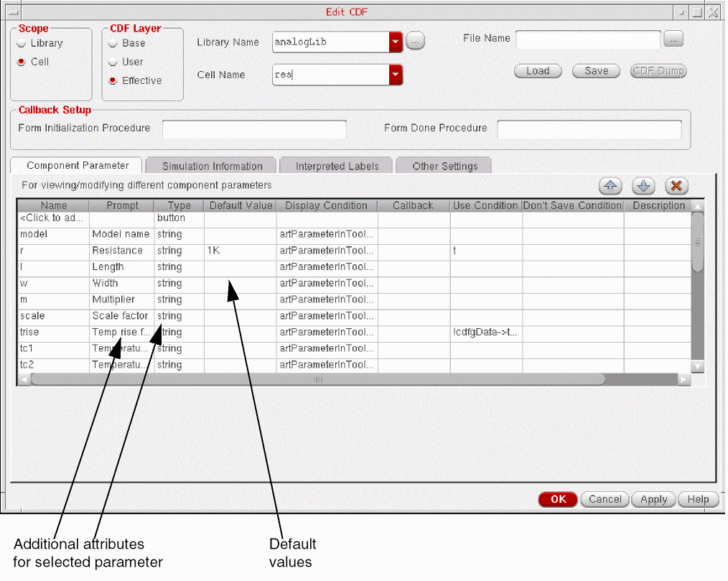Open Help for Edit CDF form

pyautogui.click(x=698, y=499)
